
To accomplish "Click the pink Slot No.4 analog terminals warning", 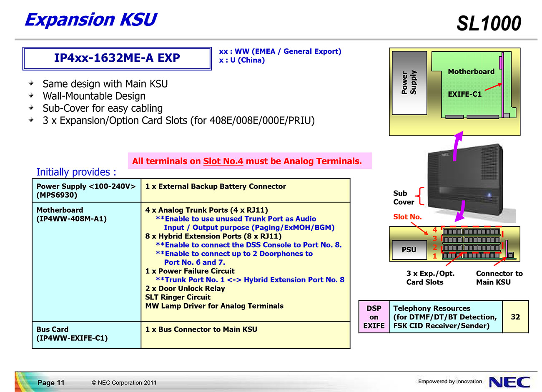I will point(249,161).
